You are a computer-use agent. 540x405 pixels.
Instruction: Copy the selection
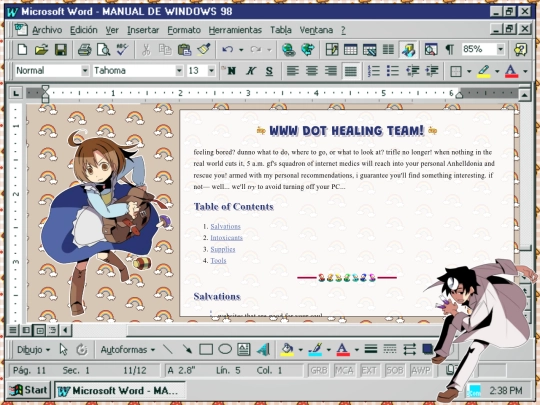click(165, 50)
